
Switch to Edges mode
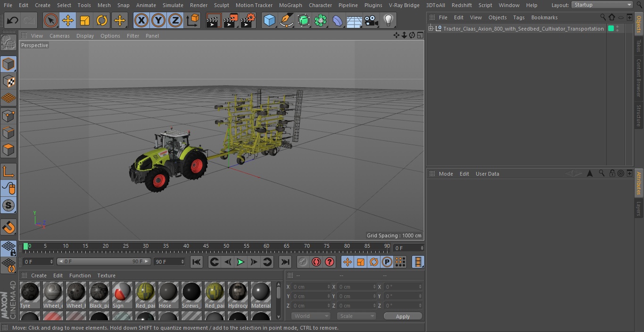[8, 133]
